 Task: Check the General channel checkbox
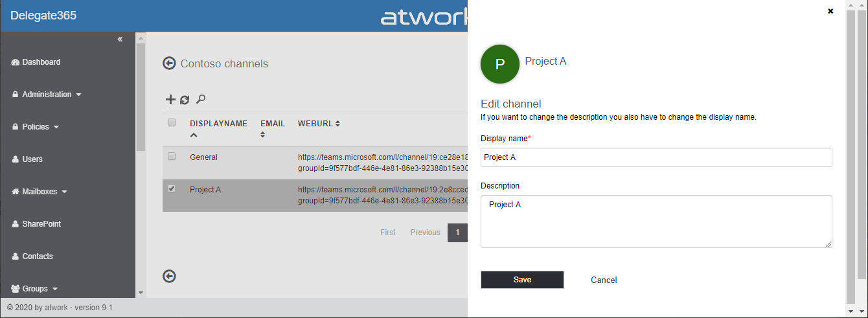coord(172,156)
